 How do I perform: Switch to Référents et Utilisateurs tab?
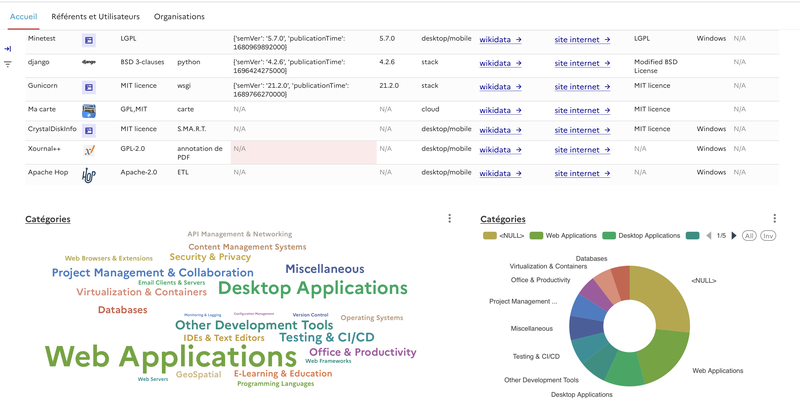tap(95, 16)
